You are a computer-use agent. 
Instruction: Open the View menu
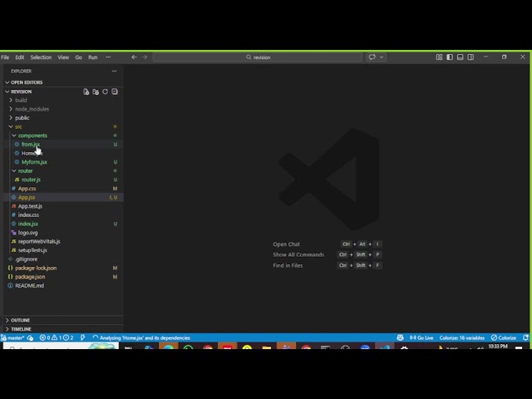(63, 57)
